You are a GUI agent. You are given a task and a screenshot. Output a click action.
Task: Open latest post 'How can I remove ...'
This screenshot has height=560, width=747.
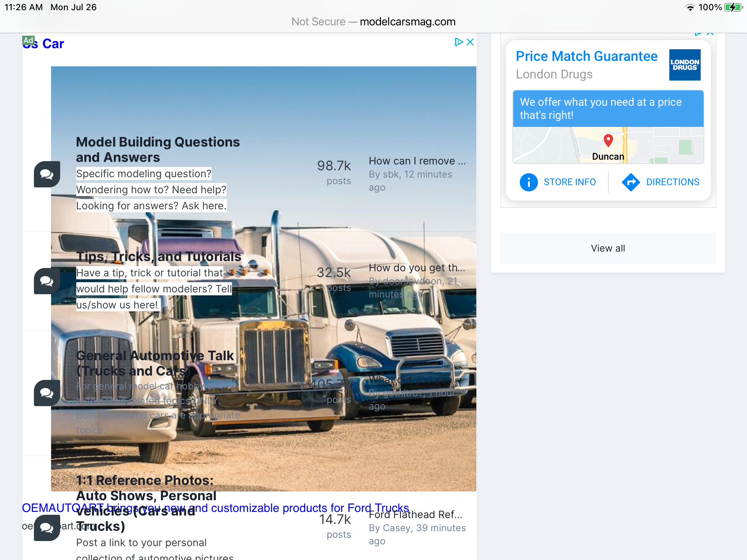(417, 161)
